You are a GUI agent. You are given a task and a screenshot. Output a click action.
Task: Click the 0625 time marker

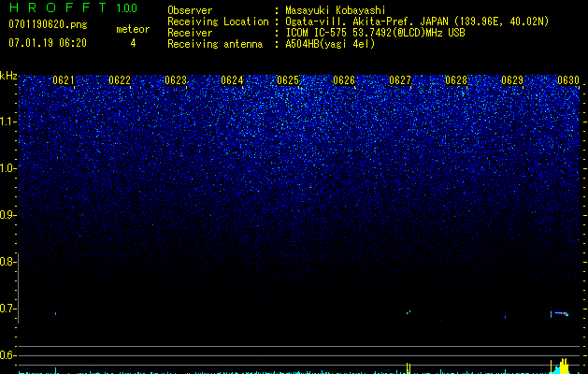pyautogui.click(x=288, y=80)
